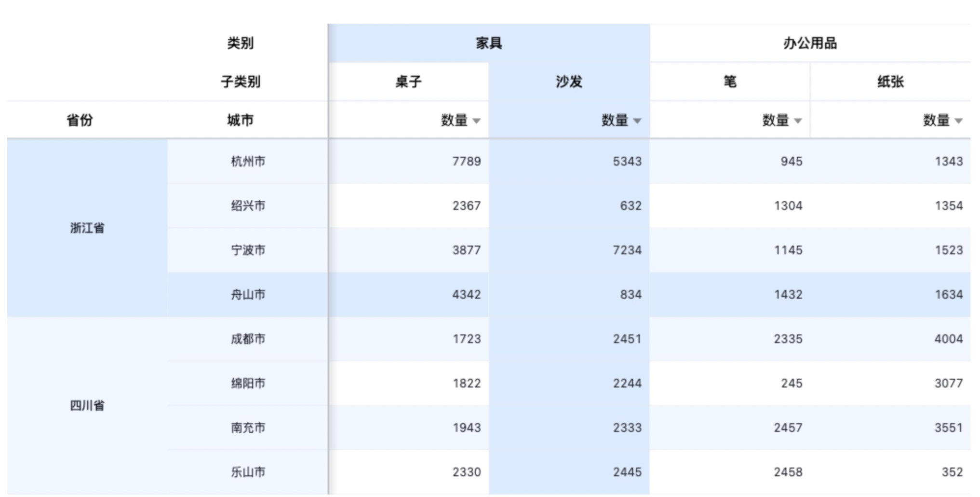Select the 舟山市 row header
This screenshot has height=497, width=980.
tap(248, 294)
